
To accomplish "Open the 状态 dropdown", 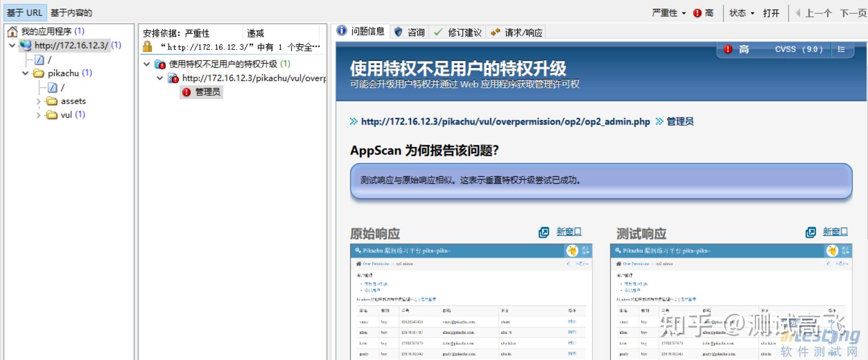I will (x=742, y=13).
